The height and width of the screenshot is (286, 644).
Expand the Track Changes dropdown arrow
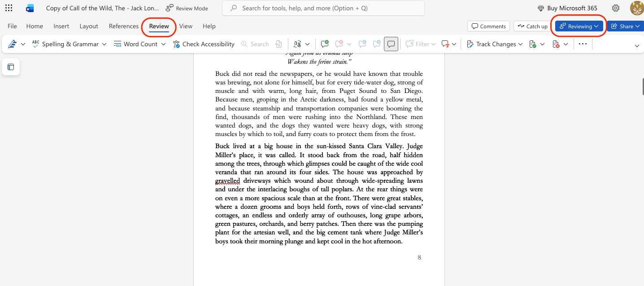[x=520, y=44]
